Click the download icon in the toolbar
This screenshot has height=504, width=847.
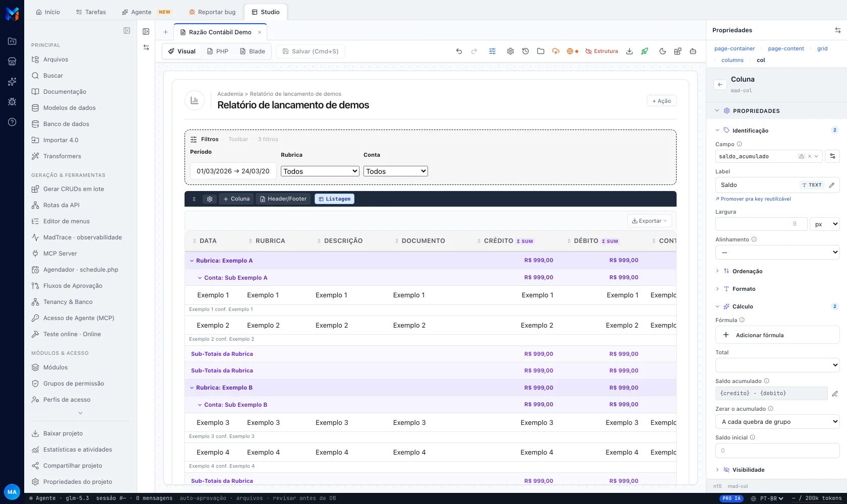(629, 51)
